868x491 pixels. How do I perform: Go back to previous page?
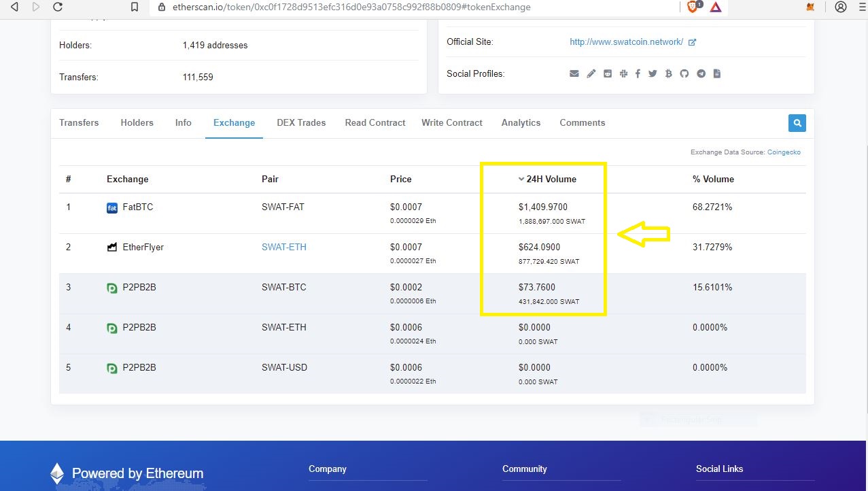14,7
